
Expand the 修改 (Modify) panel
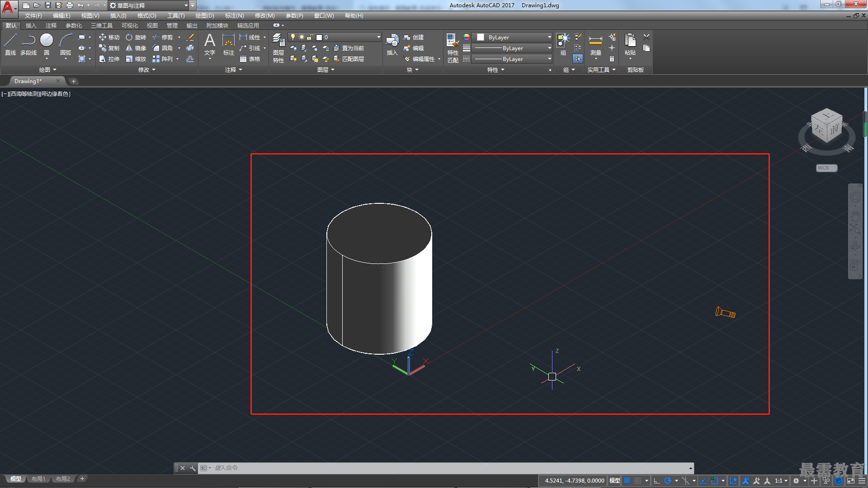(146, 70)
